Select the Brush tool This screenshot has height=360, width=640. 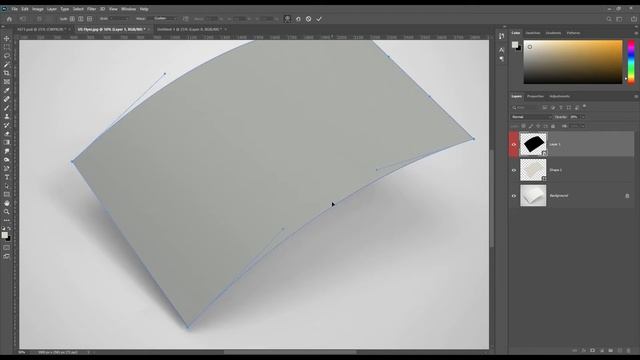pyautogui.click(x=7, y=108)
